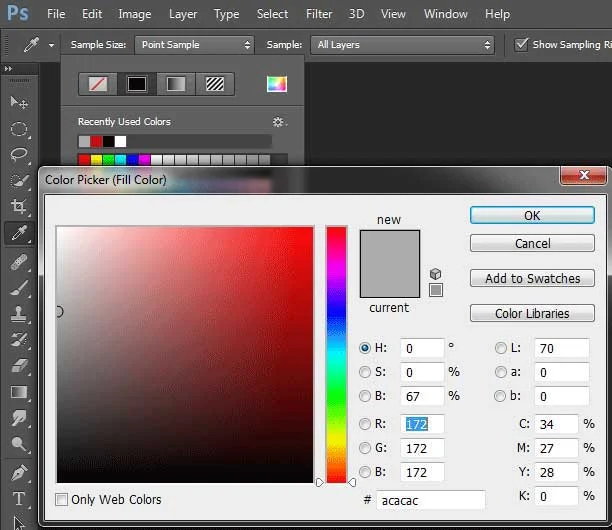Viewport: 612px width, 530px height.
Task: Select the G green radio button
Action: pos(365,448)
